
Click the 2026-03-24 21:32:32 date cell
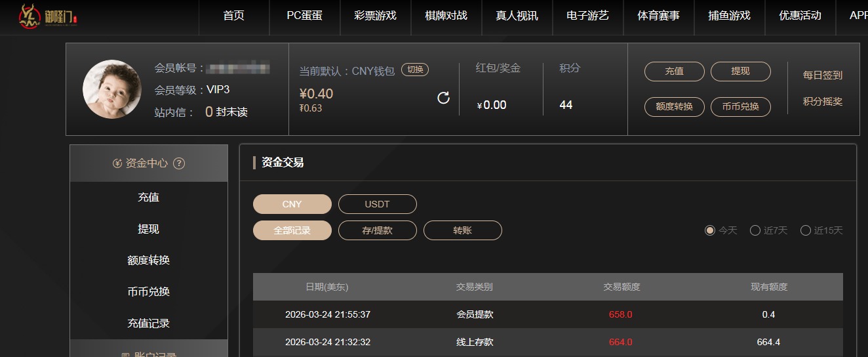328,342
